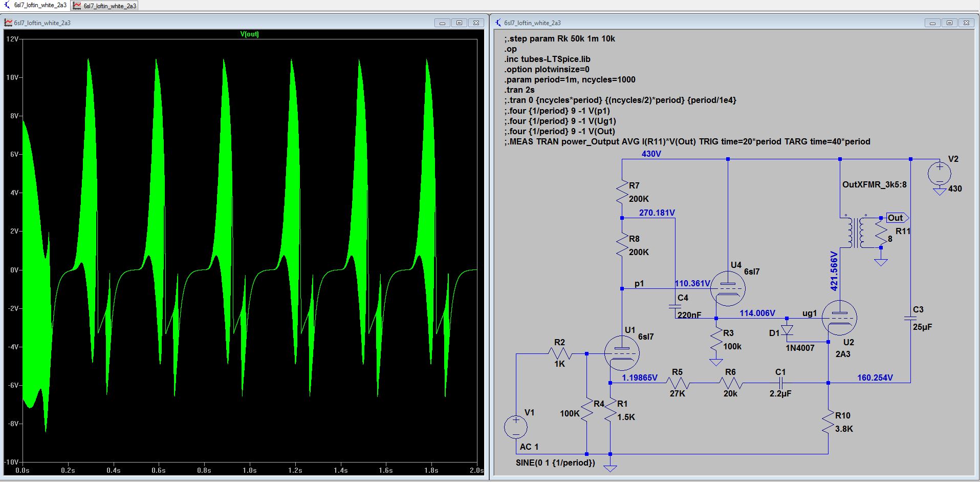This screenshot has width=980, height=482.
Task: Close the schematic window
Action: pos(966,23)
